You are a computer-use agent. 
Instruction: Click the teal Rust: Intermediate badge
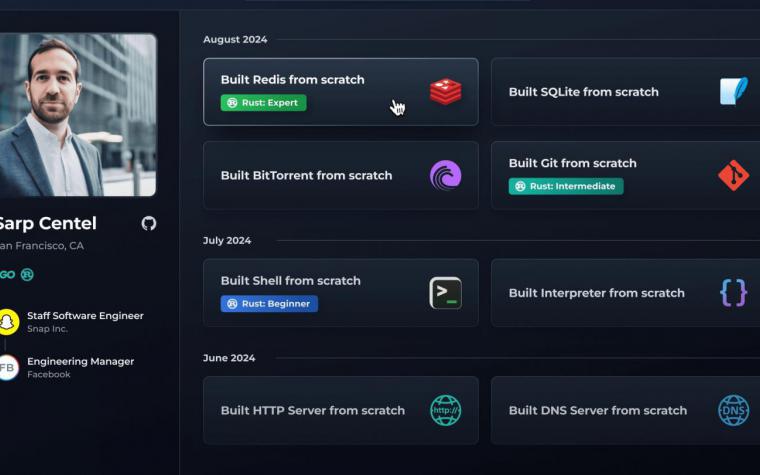(x=566, y=186)
